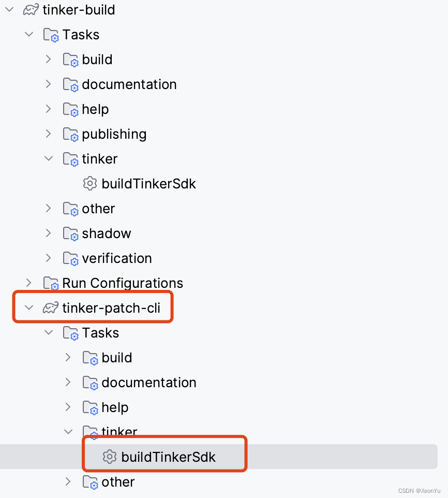Expand the build task group under tinker-build
448x498 pixels.
[x=49, y=60]
